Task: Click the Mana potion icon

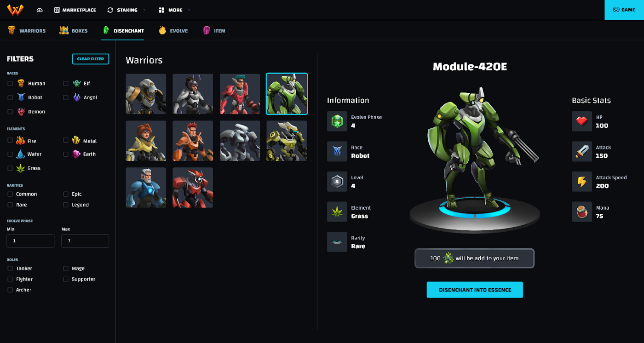Action: coord(582,212)
